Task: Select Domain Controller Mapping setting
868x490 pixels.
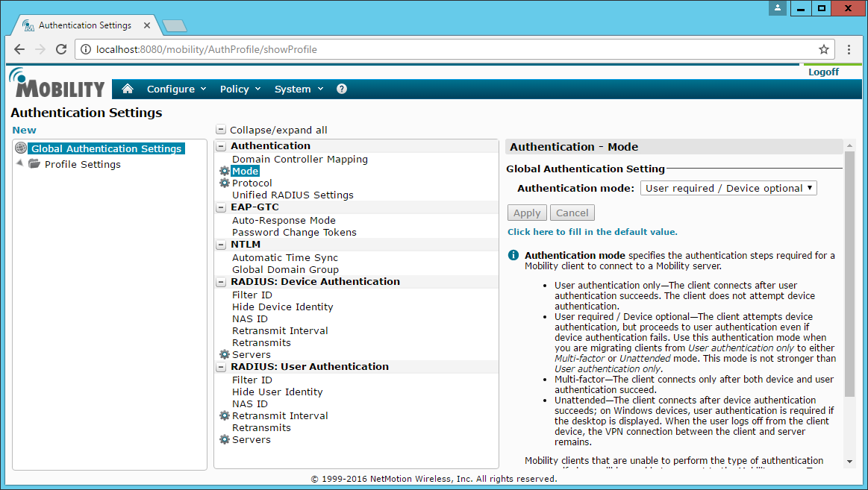Action: point(299,159)
